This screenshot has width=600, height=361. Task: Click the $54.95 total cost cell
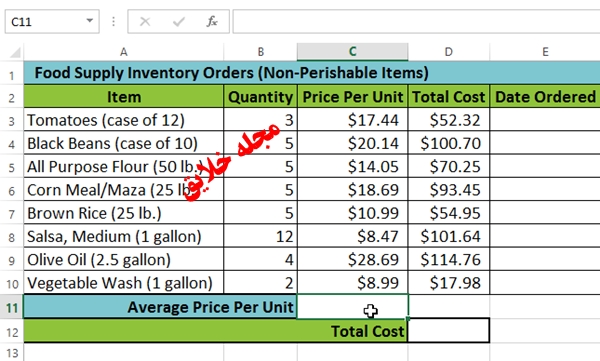click(449, 213)
